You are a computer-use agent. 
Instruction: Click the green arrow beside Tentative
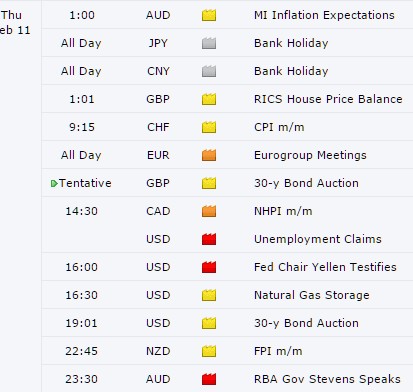point(54,183)
